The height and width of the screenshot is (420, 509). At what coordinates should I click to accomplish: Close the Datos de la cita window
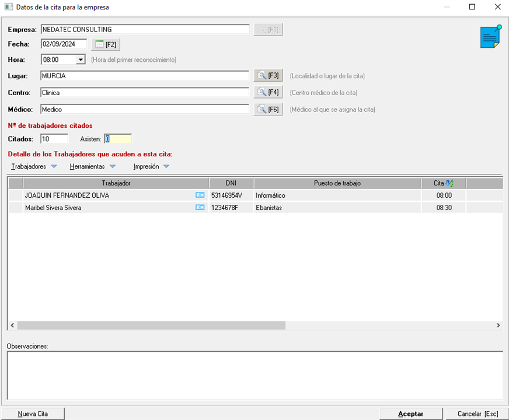tap(498, 7)
